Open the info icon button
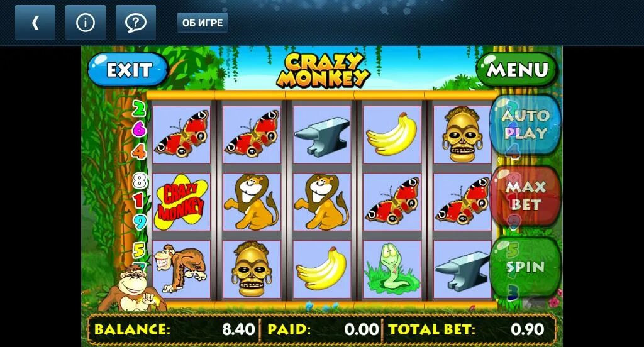The height and width of the screenshot is (347, 644). pos(86,23)
